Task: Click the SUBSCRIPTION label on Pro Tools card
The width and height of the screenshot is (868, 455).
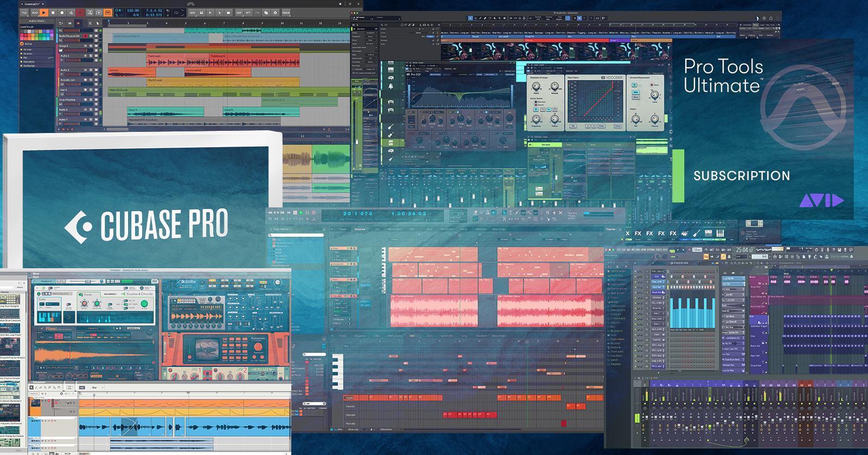Action: pos(742,175)
